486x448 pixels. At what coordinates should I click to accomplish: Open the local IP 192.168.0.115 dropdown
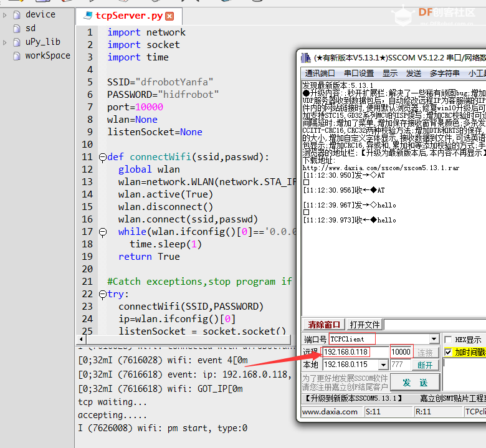coord(383,365)
